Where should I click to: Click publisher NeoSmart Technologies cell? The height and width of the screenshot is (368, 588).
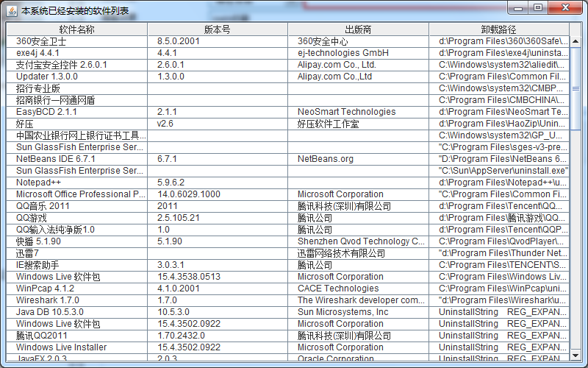coord(358,112)
